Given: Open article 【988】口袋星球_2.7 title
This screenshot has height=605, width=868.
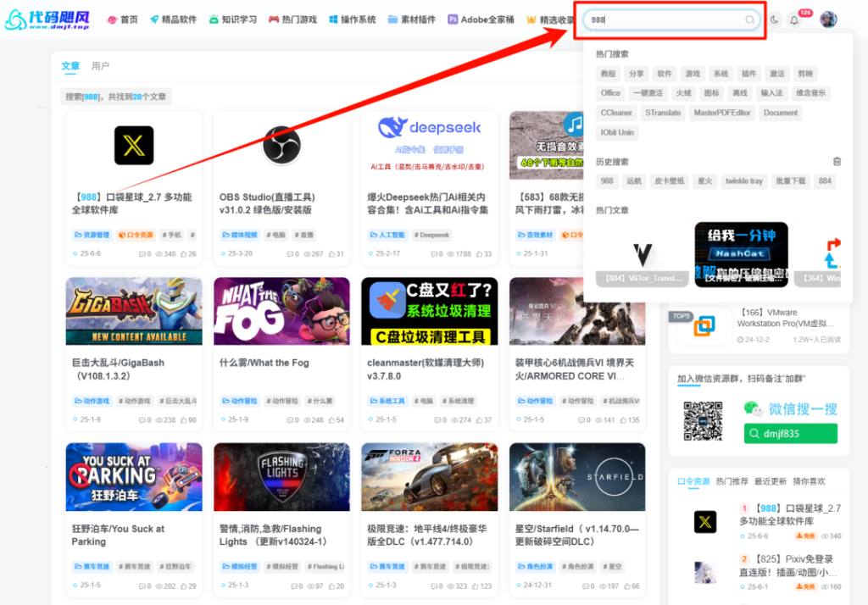Looking at the screenshot, I should point(131,203).
